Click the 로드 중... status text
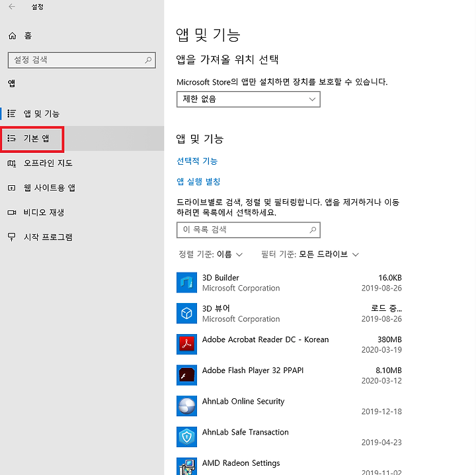Screen dimensions: 476x475 coord(386,308)
